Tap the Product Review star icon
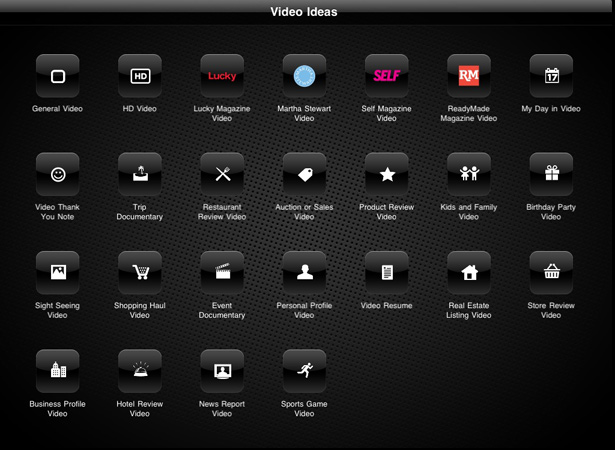The height and width of the screenshot is (450, 615). (387, 174)
